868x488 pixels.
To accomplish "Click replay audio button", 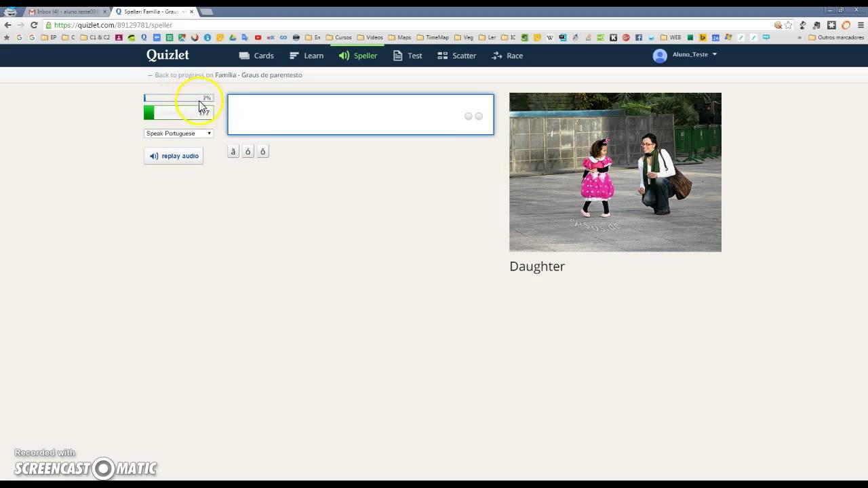I will click(174, 156).
